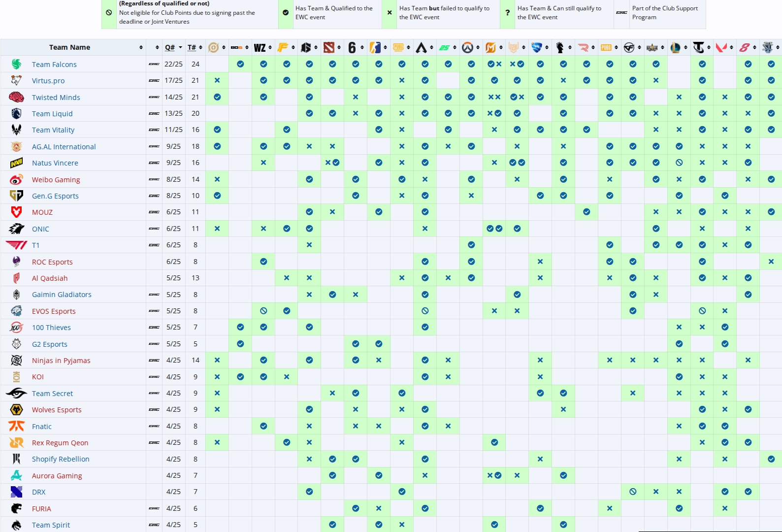Click the T1 logo

click(16, 245)
